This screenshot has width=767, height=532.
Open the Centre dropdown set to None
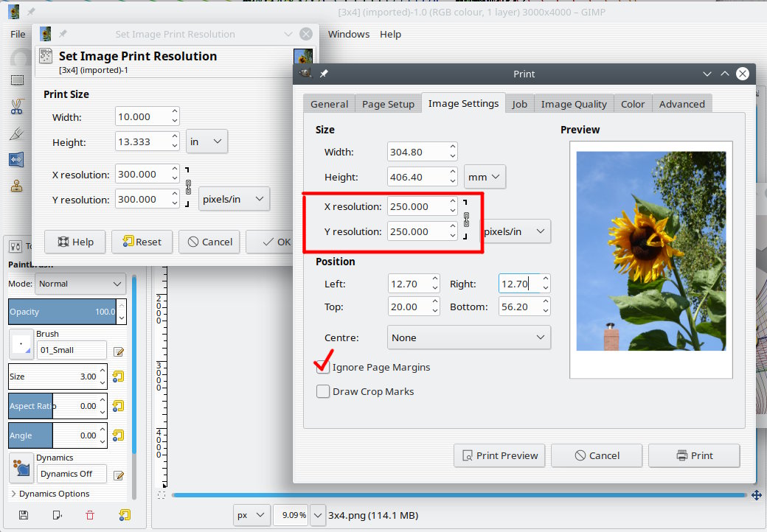(x=468, y=337)
